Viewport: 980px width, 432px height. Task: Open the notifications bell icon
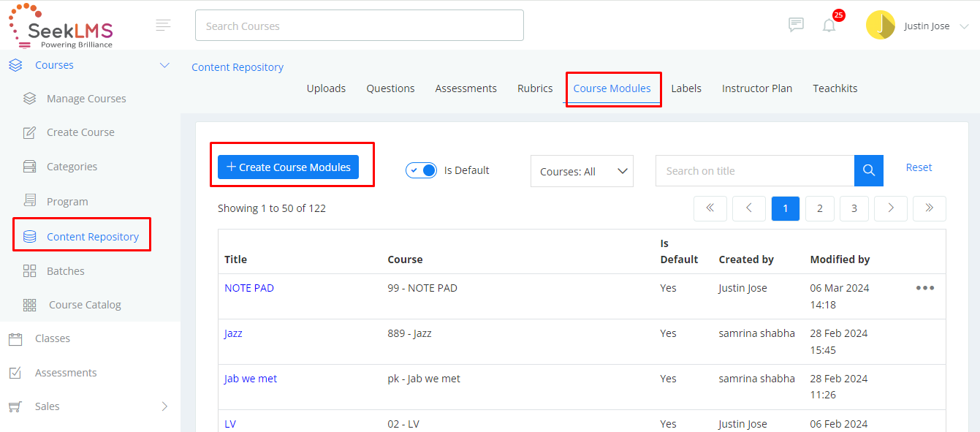click(829, 26)
